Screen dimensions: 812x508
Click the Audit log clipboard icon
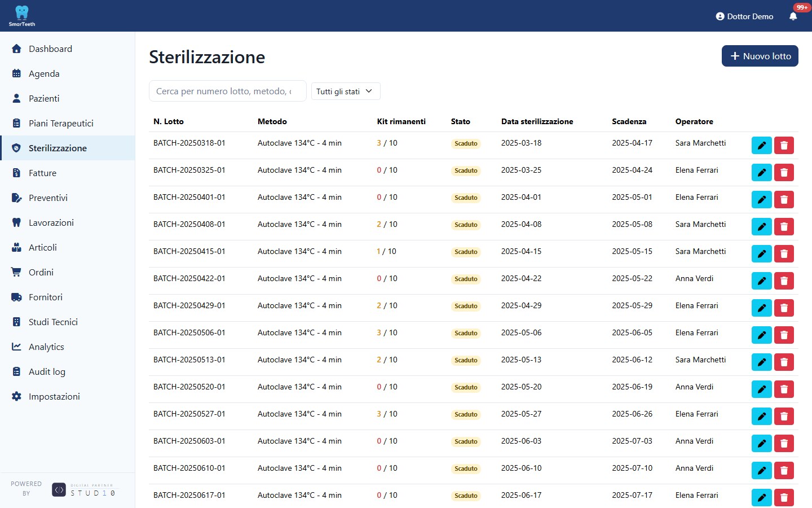16,371
